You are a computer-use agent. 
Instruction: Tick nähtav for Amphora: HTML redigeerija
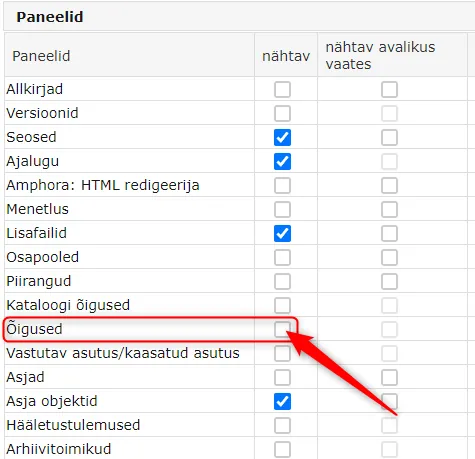point(282,185)
